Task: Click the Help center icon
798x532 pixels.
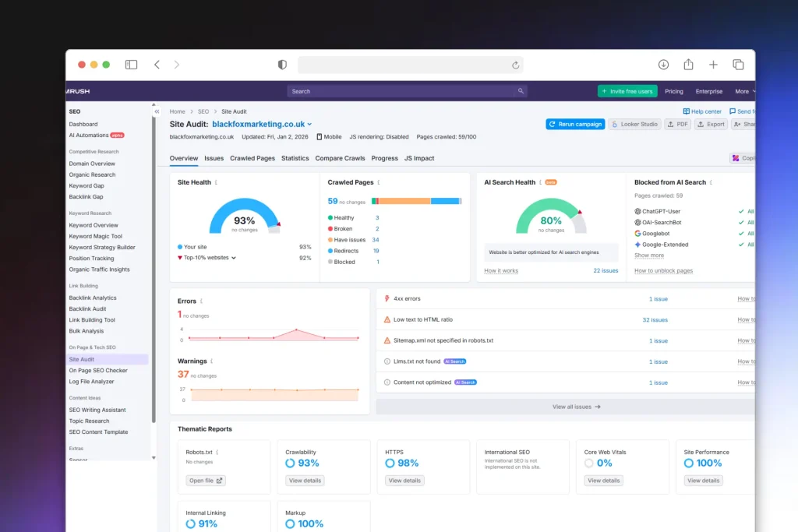Action: [x=687, y=111]
